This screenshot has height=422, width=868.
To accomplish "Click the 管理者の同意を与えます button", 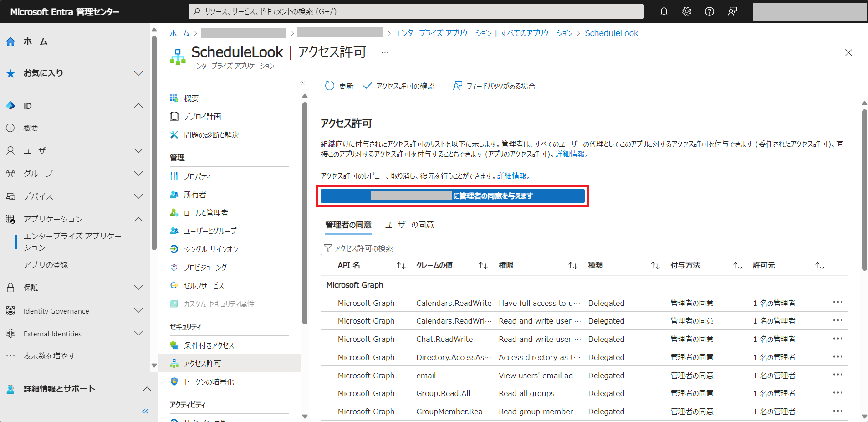I will click(453, 196).
